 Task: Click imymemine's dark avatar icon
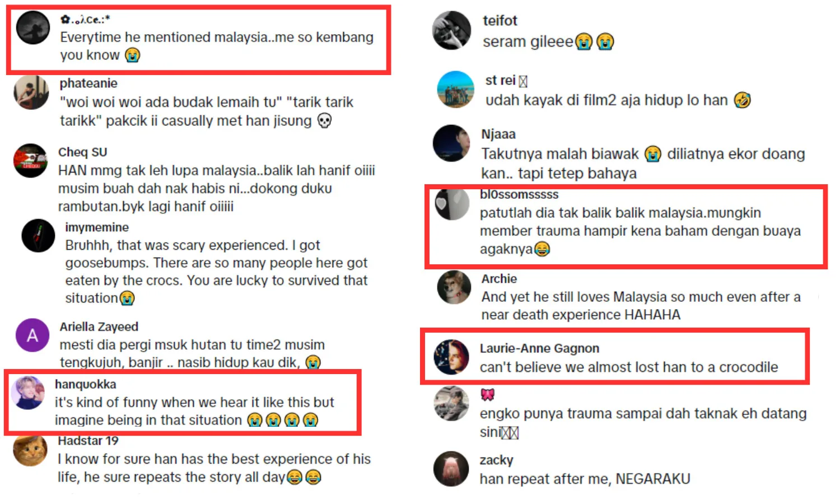click(38, 236)
